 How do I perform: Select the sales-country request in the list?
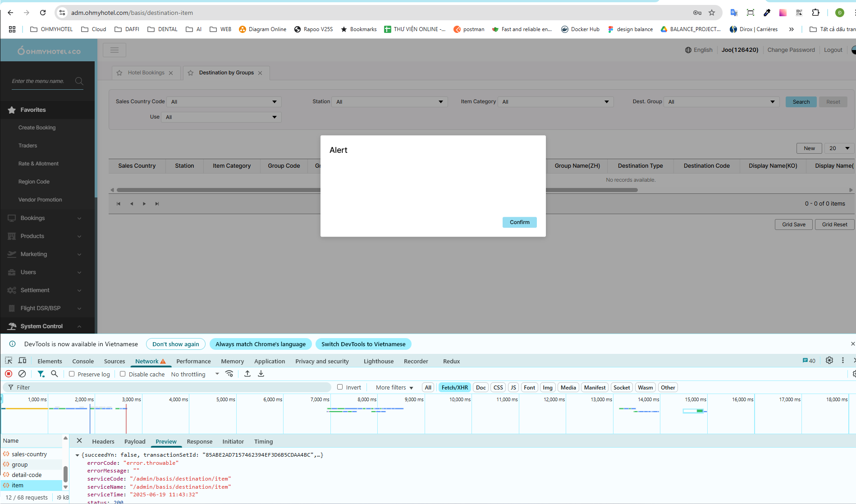pos(32,454)
